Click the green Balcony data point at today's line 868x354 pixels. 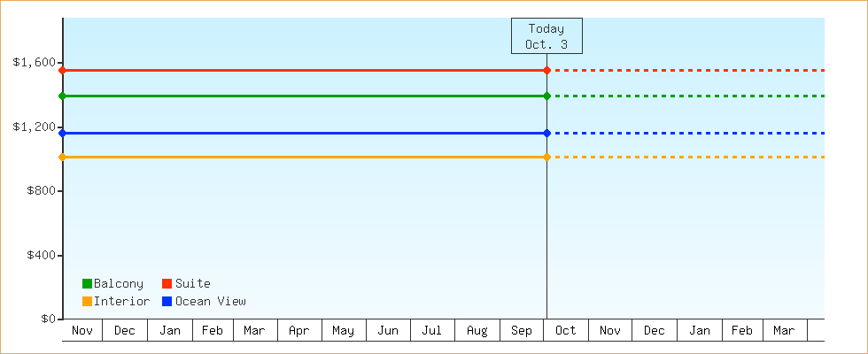click(546, 96)
